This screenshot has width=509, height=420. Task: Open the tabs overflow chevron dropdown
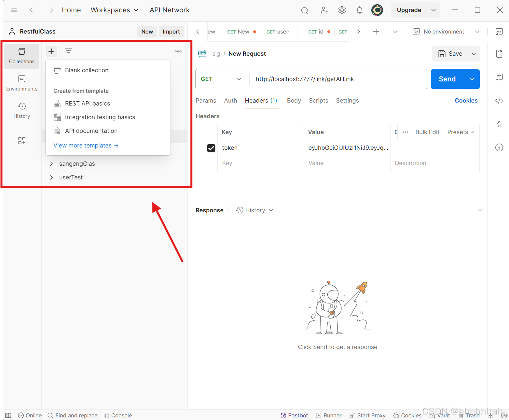(x=395, y=32)
